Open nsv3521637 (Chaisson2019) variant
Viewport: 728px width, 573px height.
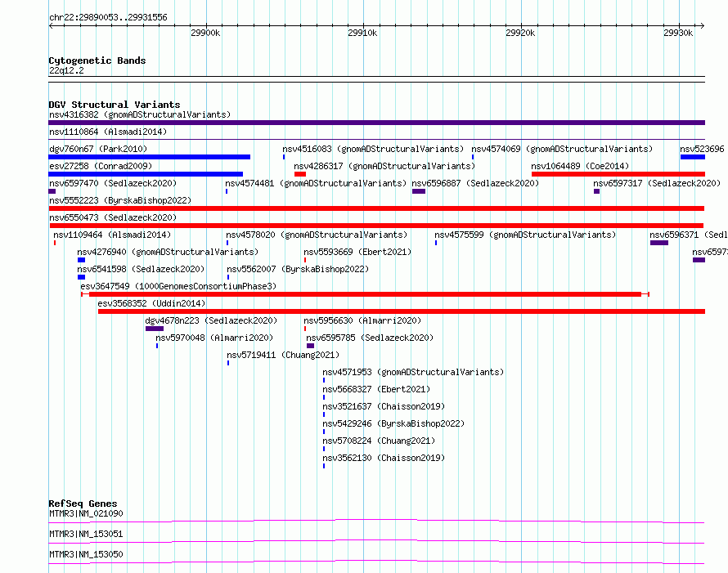click(x=384, y=406)
